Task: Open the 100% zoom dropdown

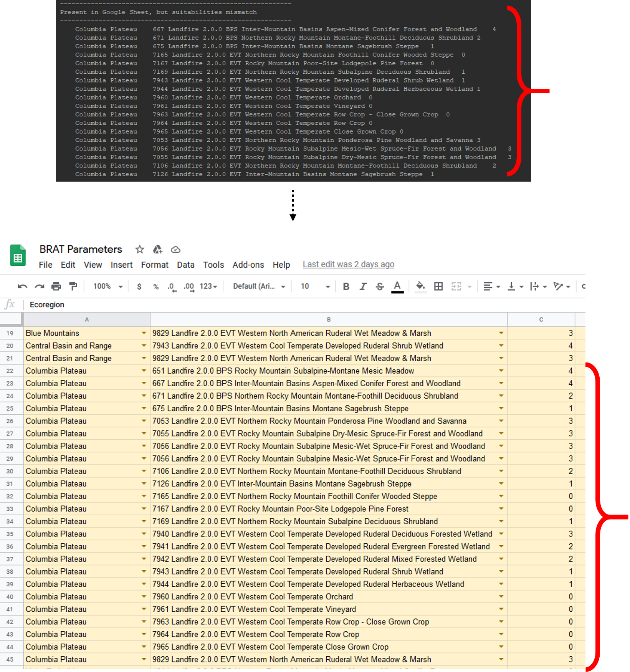Action: (x=108, y=286)
